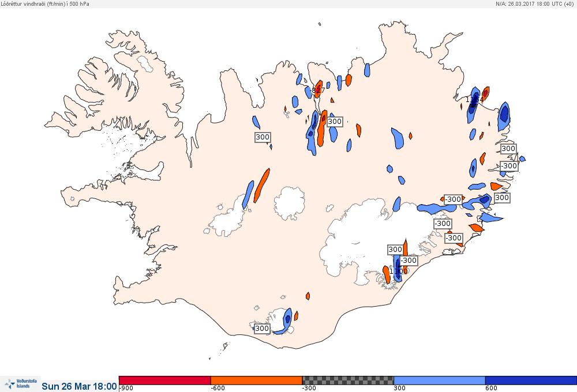Click the '600' legend scale value

tap(491, 389)
